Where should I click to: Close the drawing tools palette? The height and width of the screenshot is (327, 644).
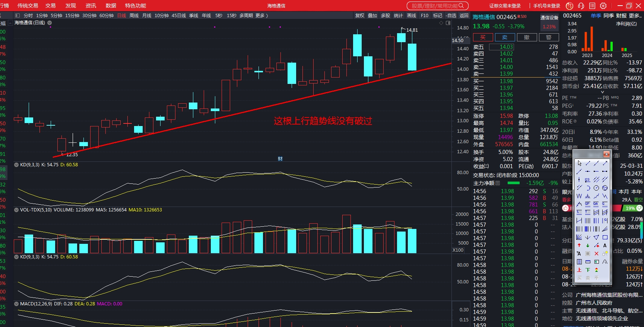[x=606, y=154]
